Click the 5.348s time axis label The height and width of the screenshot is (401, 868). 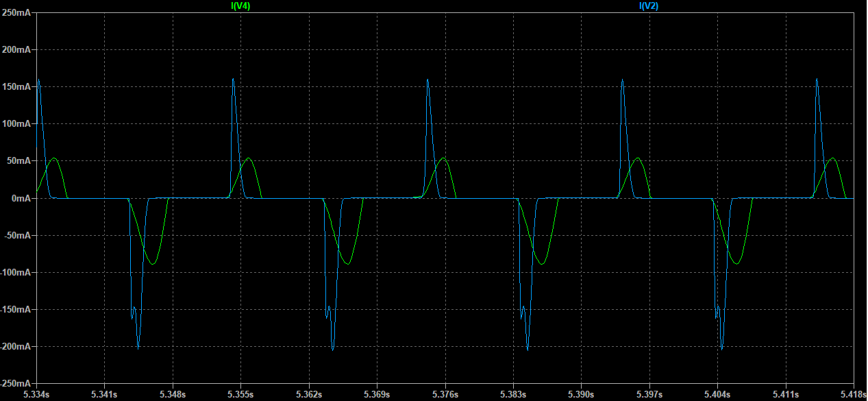[173, 394]
